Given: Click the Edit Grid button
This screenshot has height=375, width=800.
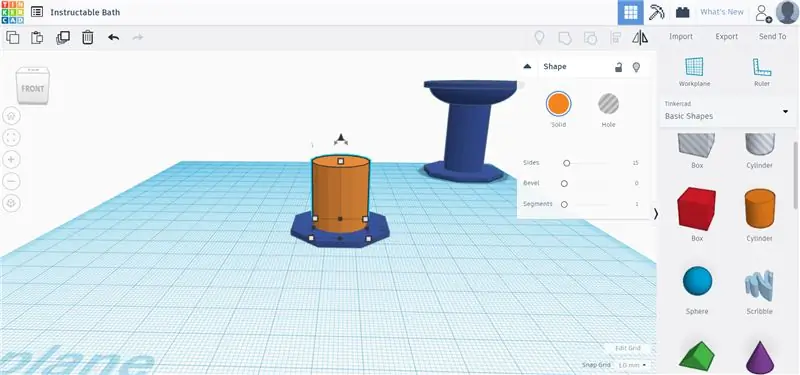Looking at the screenshot, I should (x=628, y=348).
